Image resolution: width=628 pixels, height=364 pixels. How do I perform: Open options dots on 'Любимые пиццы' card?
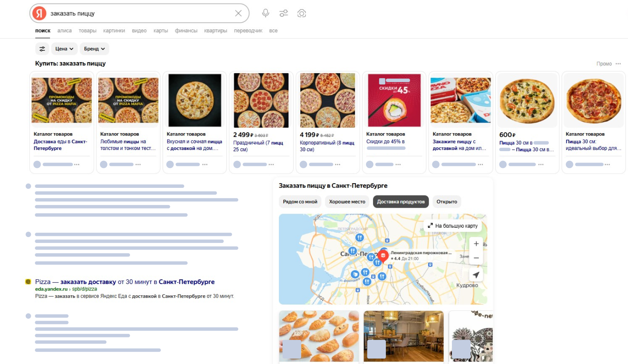[x=138, y=164]
